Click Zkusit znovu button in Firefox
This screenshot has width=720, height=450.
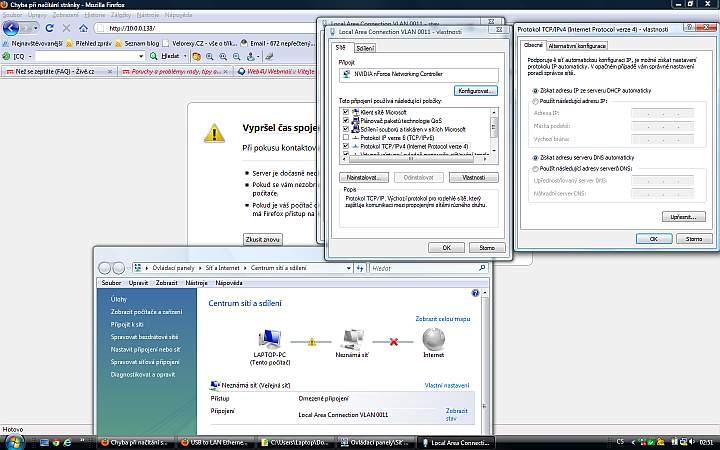[x=263, y=239]
